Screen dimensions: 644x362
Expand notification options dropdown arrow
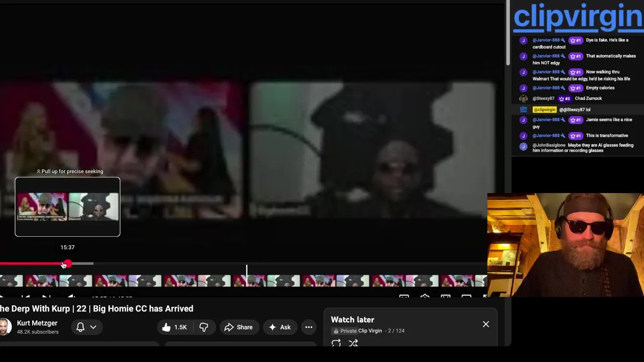tap(93, 327)
